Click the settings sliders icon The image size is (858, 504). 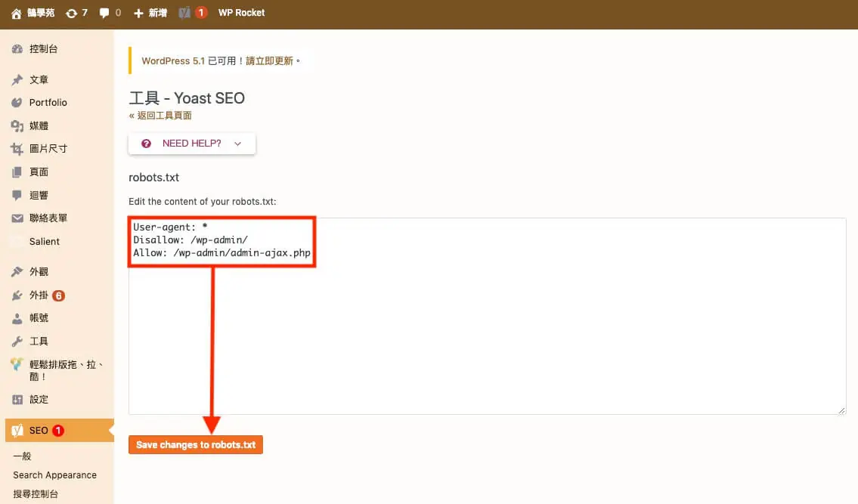[17, 400]
